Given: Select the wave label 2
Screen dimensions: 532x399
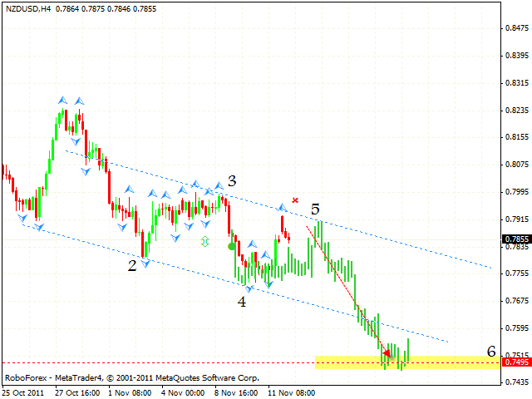Looking at the screenshot, I should 132,266.
